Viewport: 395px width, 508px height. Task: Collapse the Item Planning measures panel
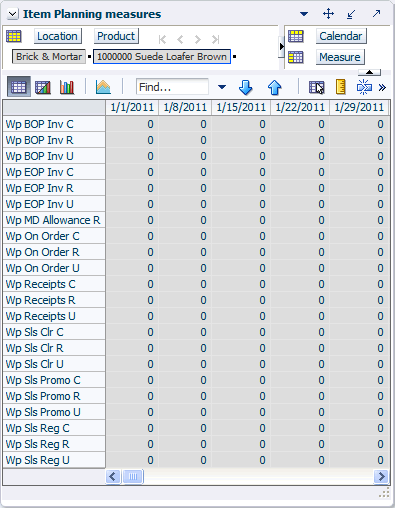coord(12,14)
